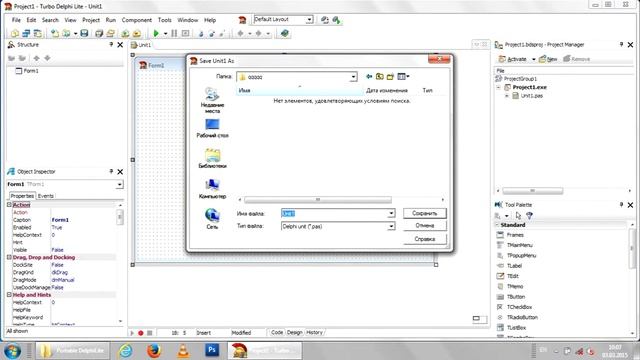Screen dimensions: 640x360
Task: Select Form1 in the Structure tree
Action: pos(31,71)
